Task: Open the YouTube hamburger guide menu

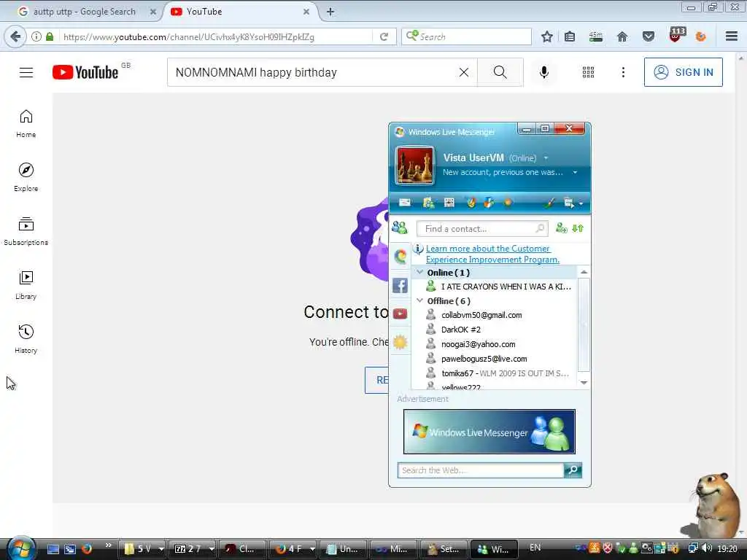Action: (26, 72)
